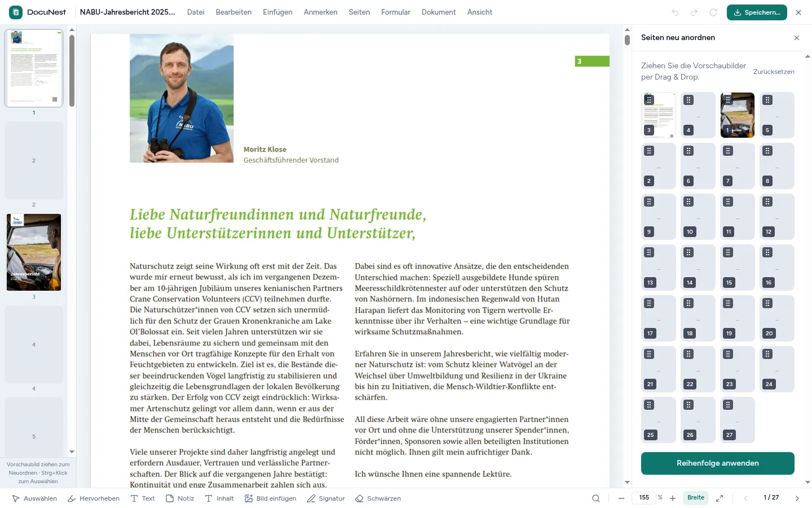Click the green page number 3 tab
812x508 pixels.
tap(592, 61)
